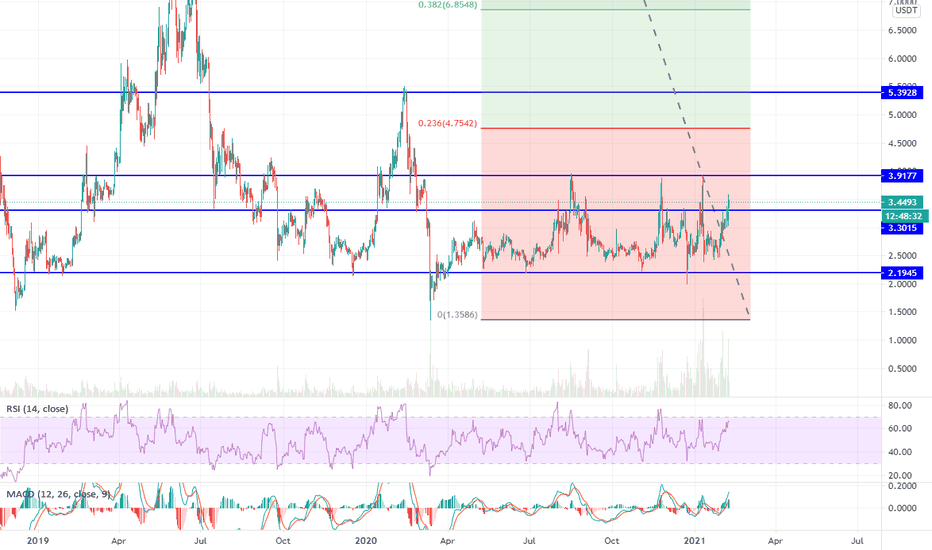Click the 80.00 RSI scale value

point(900,406)
